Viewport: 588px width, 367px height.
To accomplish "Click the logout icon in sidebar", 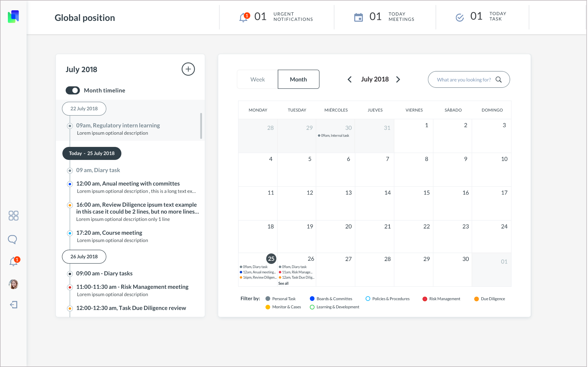I will click(x=13, y=305).
